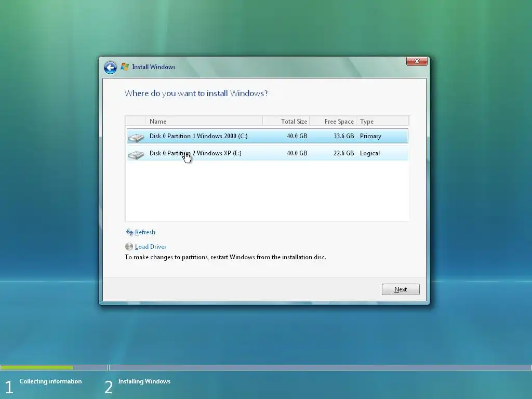Viewport: 532px width, 399px height.
Task: Click the 33.6 GB free space value
Action: pos(344,136)
